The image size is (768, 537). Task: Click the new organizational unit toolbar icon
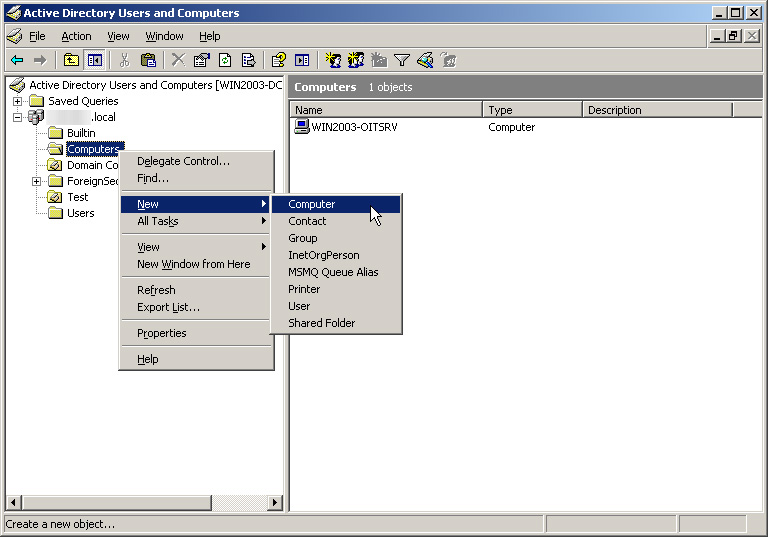tap(379, 60)
